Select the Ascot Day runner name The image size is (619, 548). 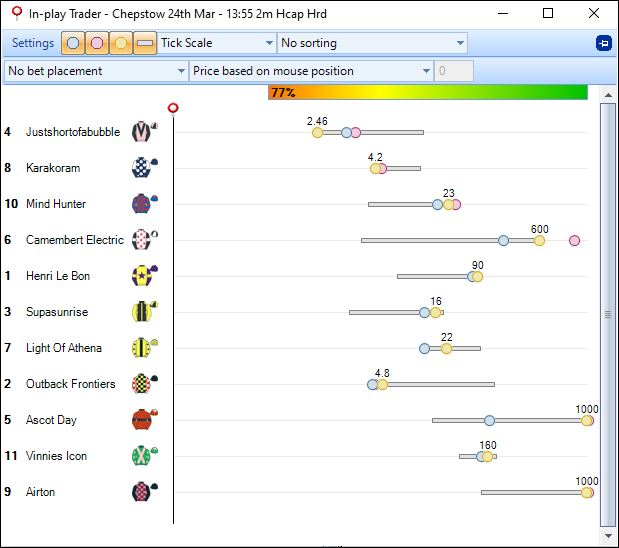coord(51,420)
